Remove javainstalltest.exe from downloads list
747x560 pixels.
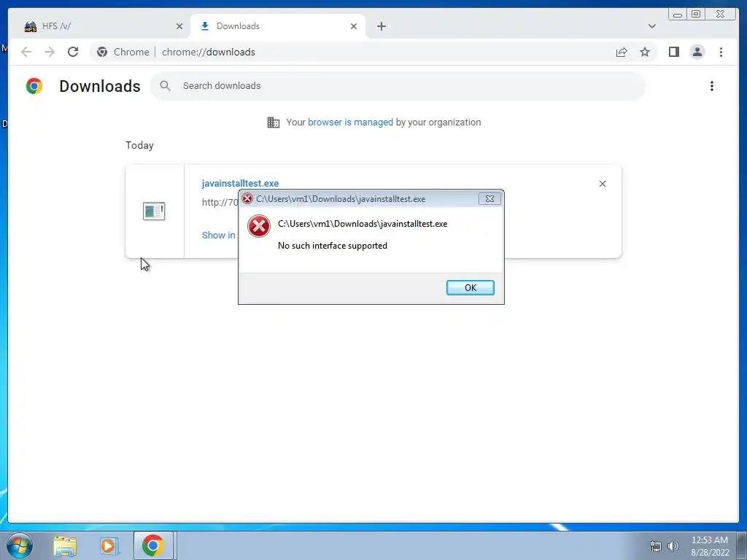point(602,184)
